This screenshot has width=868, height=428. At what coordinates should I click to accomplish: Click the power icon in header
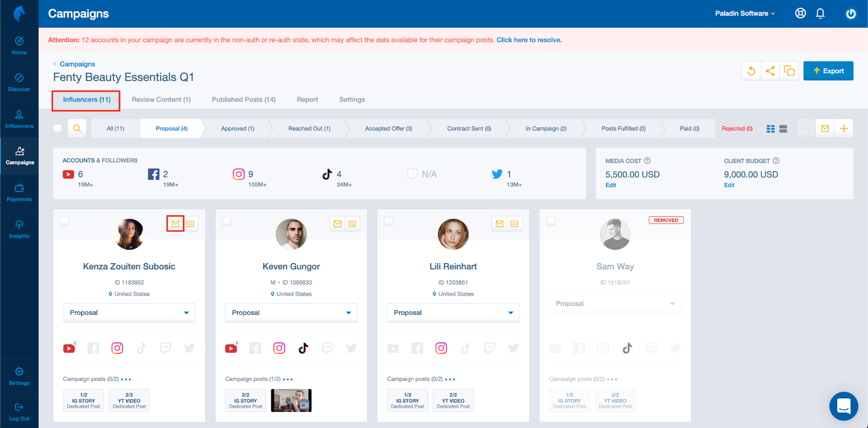click(x=851, y=14)
